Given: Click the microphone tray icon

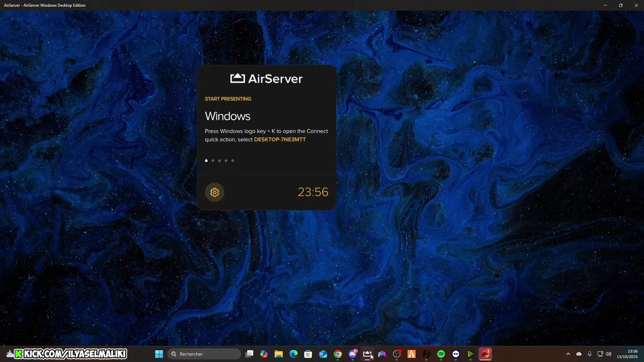Looking at the screenshot, I should click(589, 354).
